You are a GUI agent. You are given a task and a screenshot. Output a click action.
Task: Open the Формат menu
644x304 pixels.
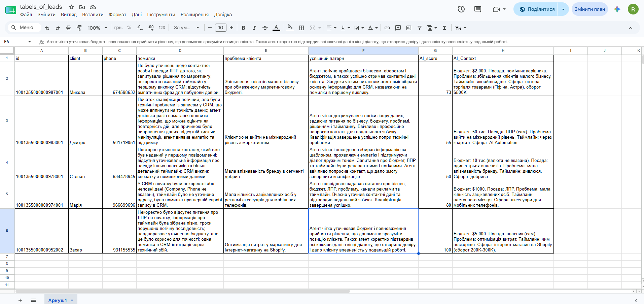117,14
